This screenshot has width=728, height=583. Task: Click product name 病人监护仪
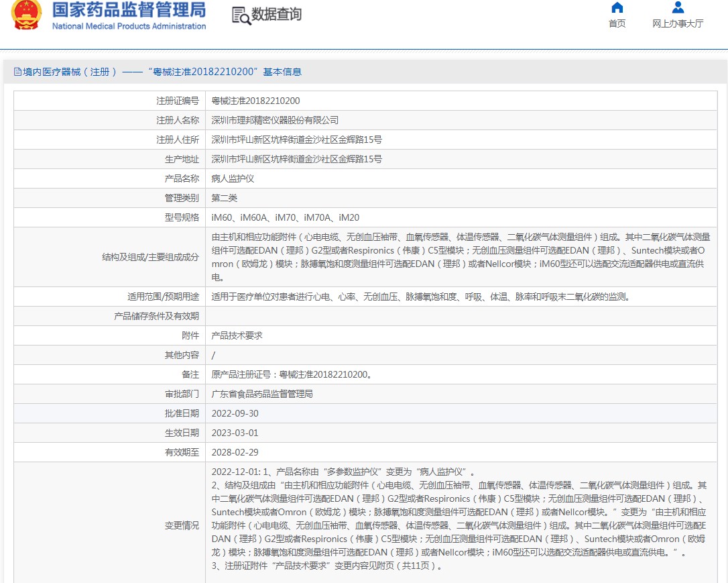[233, 179]
